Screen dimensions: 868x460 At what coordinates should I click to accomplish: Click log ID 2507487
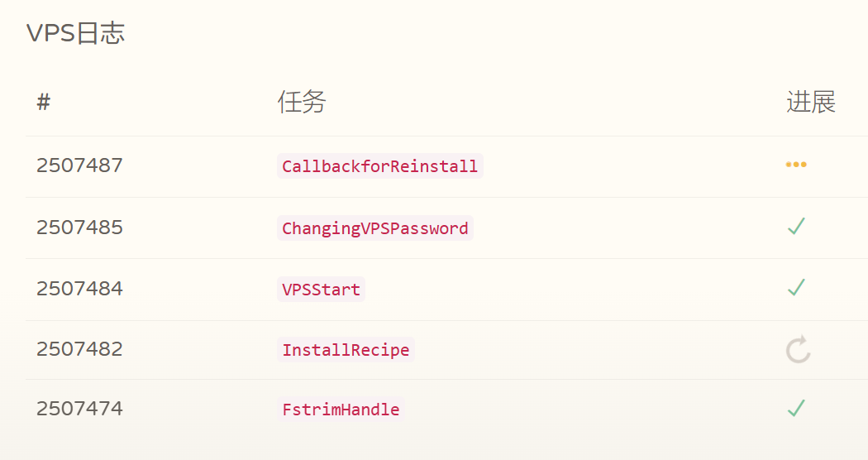[79, 165]
